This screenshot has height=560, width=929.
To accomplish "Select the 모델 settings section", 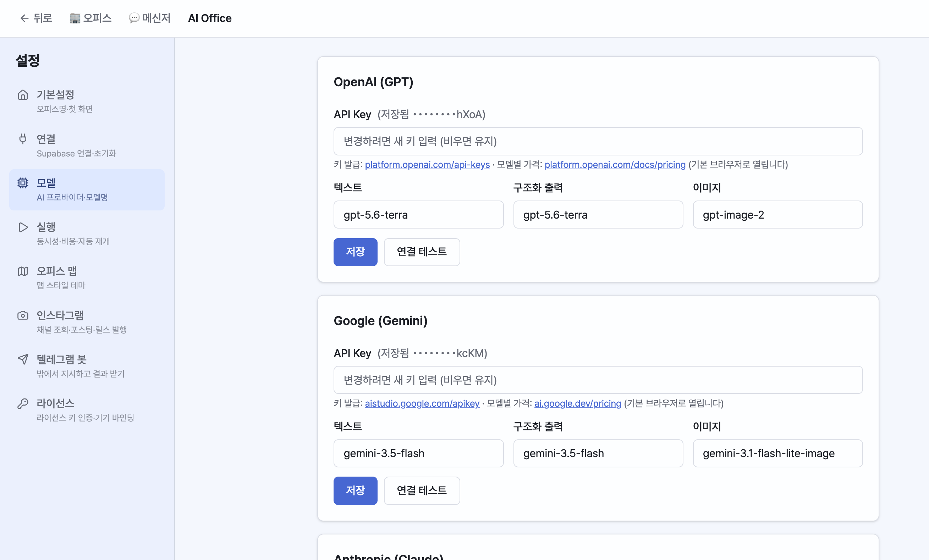I will pos(87,190).
